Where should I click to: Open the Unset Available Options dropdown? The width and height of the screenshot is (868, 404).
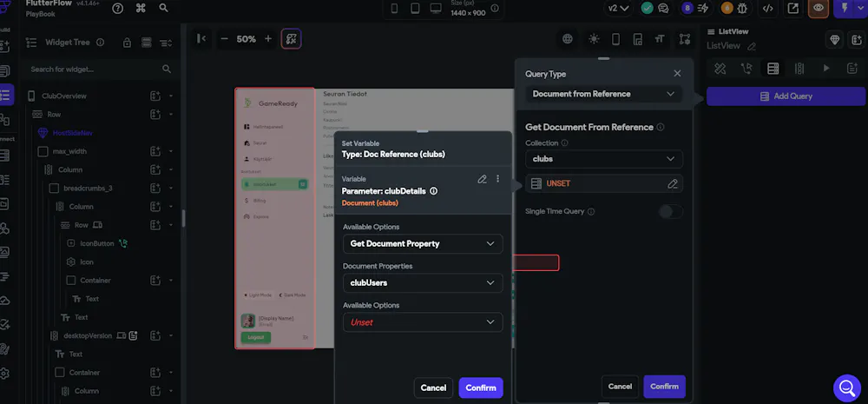tap(423, 322)
